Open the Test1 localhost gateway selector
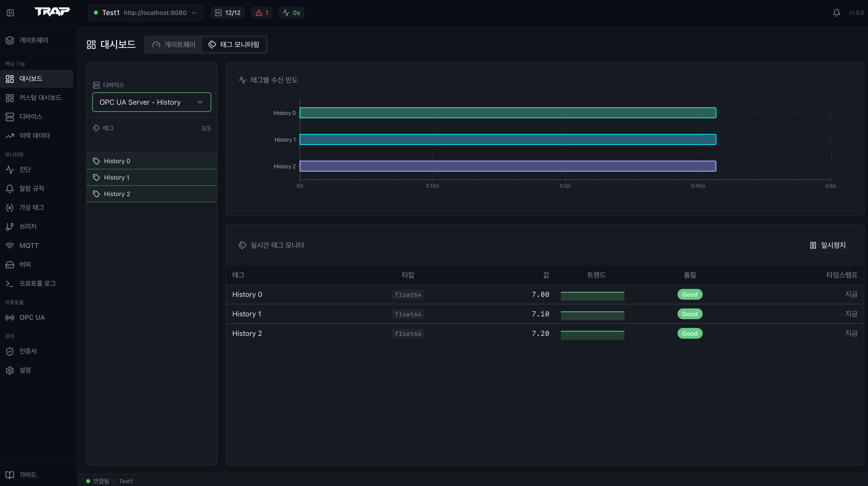868x486 pixels. (145, 13)
